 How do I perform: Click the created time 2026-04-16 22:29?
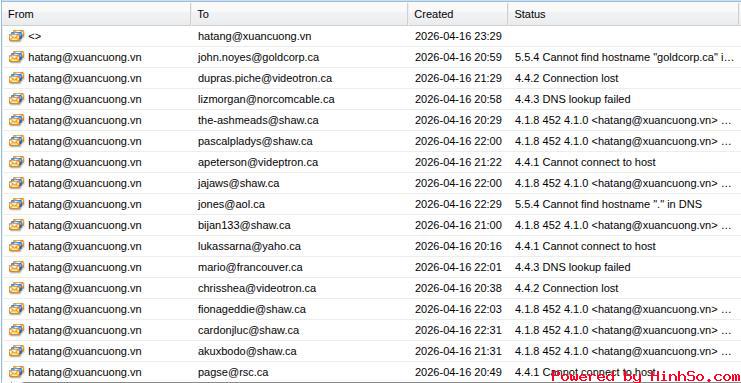click(x=458, y=204)
